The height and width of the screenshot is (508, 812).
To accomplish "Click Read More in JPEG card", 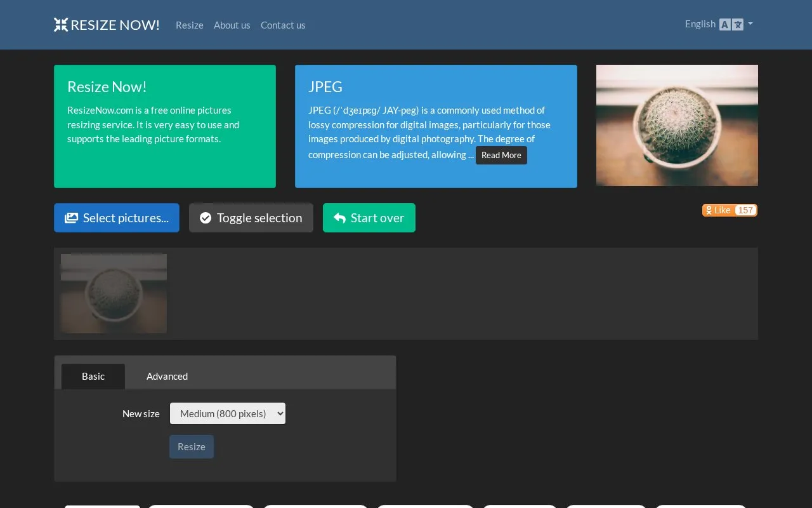I will pyautogui.click(x=501, y=155).
